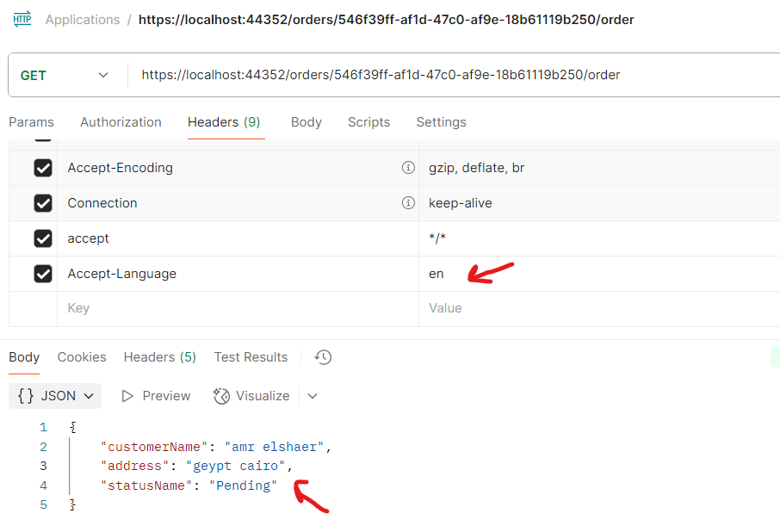Click the empty Key header field
The height and width of the screenshot is (532, 780).
coord(232,308)
